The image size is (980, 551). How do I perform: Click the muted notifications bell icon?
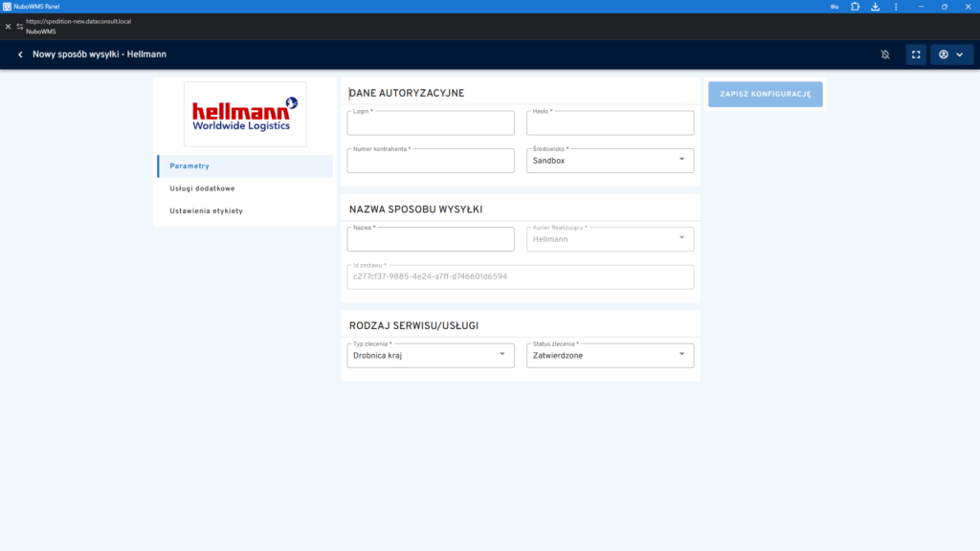885,55
